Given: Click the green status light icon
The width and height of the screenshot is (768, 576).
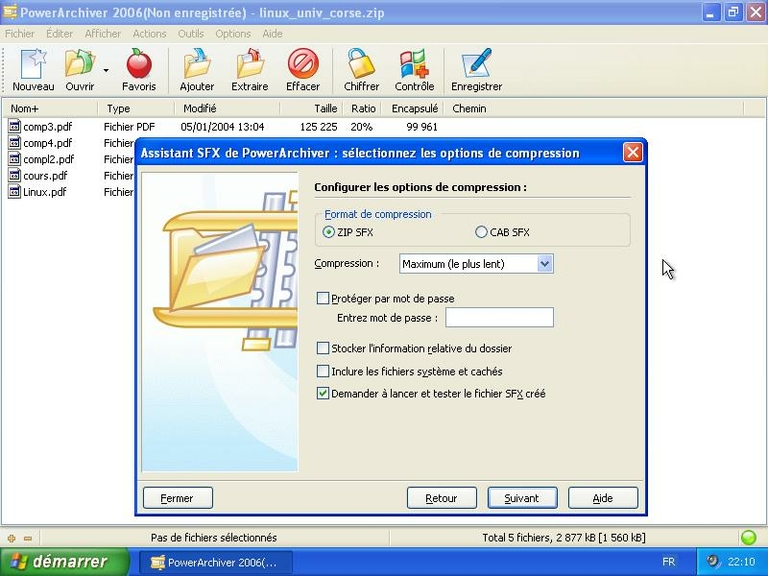Looking at the screenshot, I should [748, 537].
